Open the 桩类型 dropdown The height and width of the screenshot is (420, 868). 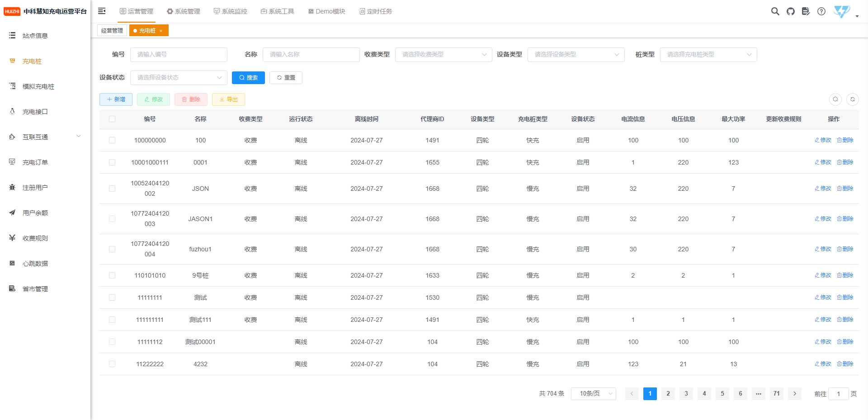pos(708,55)
